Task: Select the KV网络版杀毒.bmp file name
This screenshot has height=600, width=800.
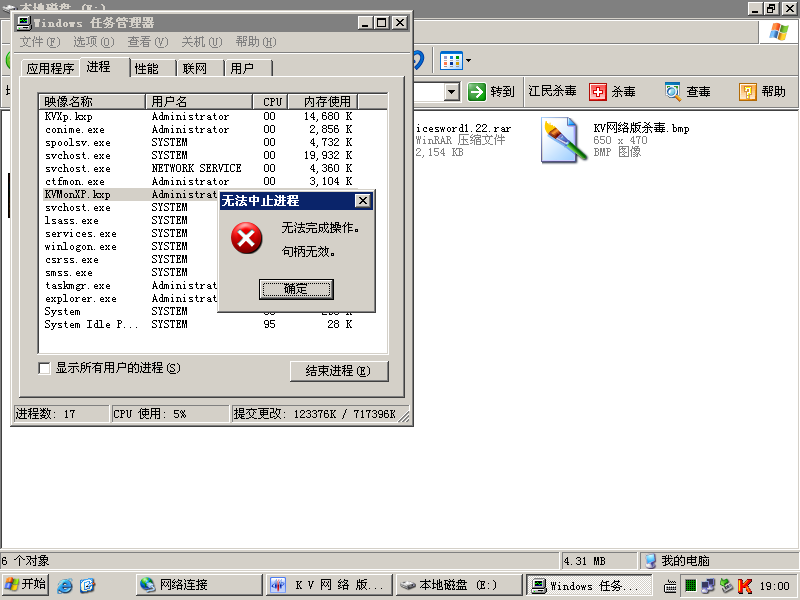Action: [x=641, y=128]
